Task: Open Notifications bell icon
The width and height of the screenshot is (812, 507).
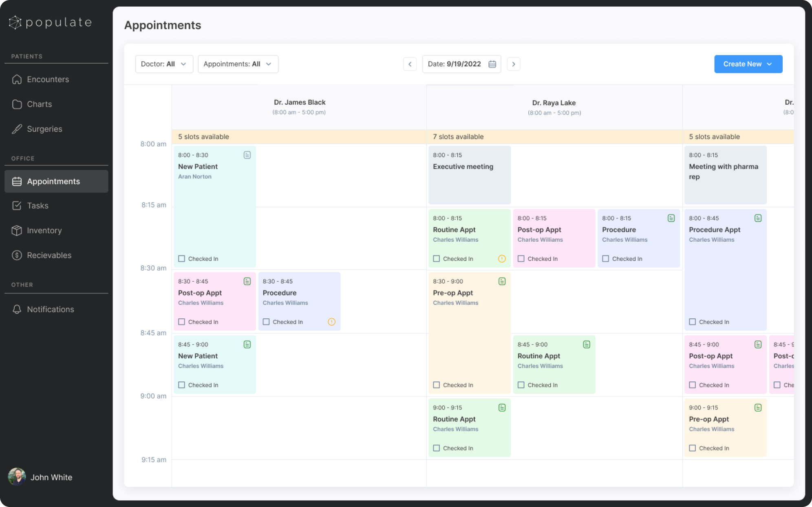Action: (x=17, y=309)
